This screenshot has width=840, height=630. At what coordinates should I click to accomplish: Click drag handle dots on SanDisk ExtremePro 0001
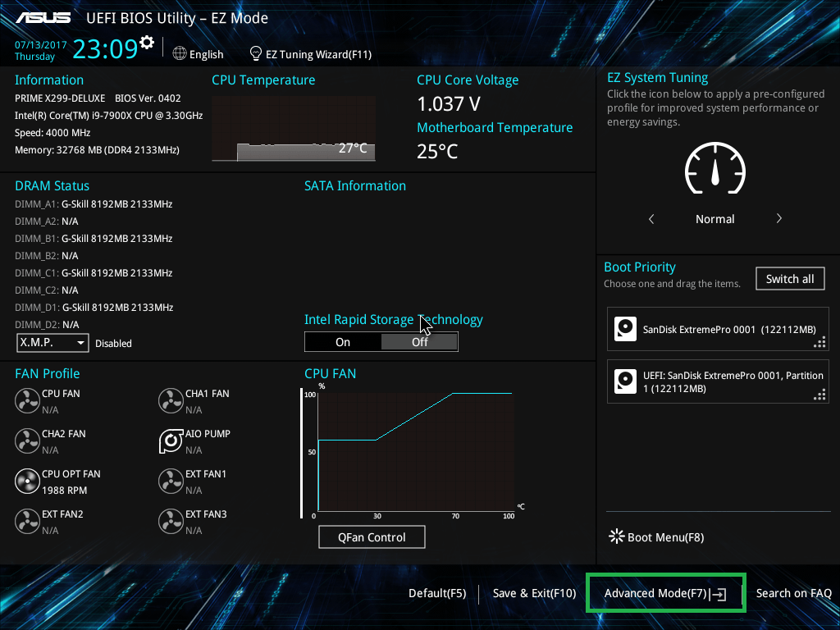[x=819, y=342]
